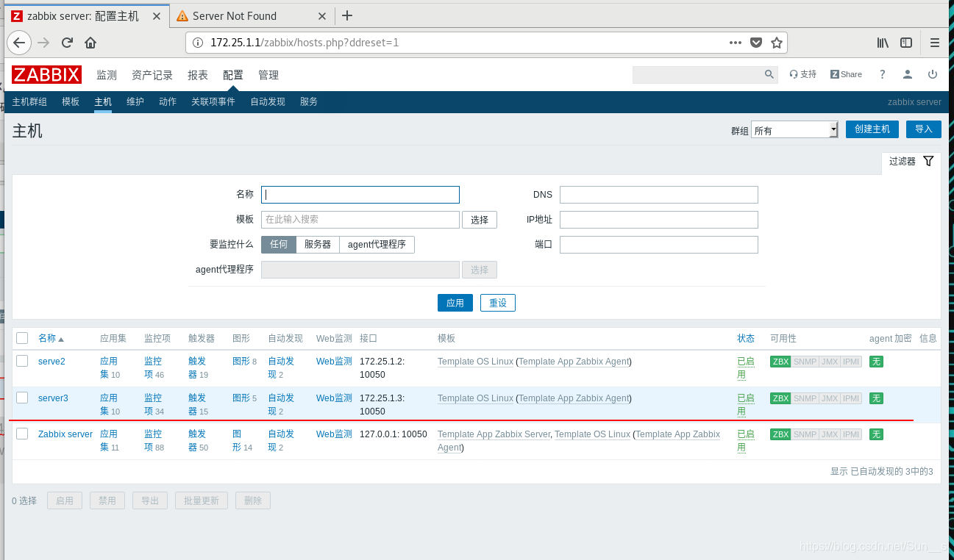Bookmark this page with star icon

point(777,43)
